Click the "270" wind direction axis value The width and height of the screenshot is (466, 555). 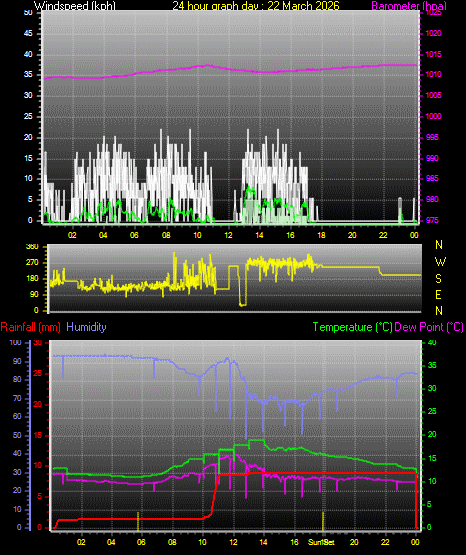point(32,263)
